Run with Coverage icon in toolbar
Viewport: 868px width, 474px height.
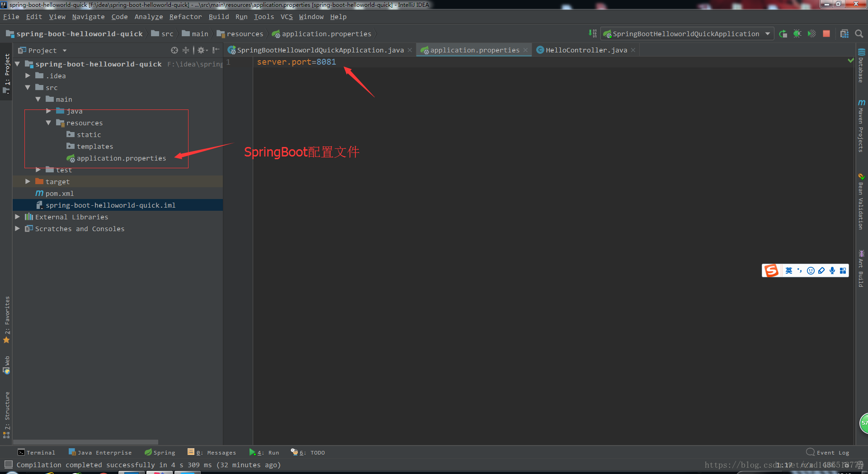812,34
